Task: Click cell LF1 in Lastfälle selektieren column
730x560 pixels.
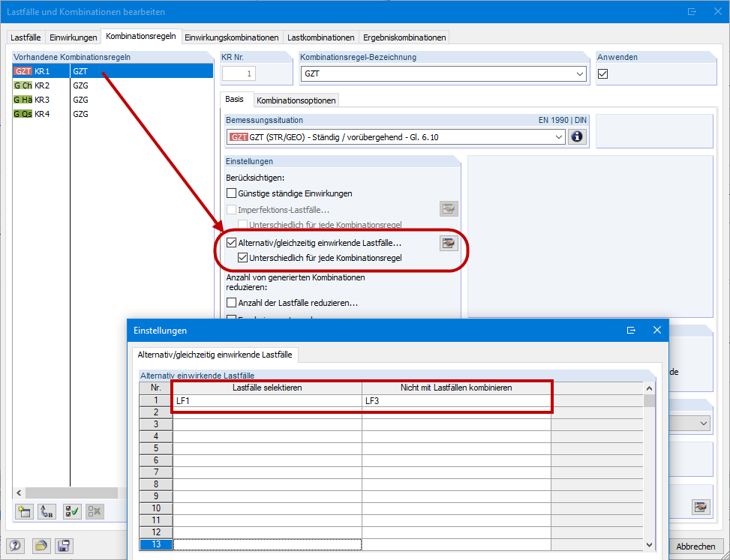Action: point(267,400)
